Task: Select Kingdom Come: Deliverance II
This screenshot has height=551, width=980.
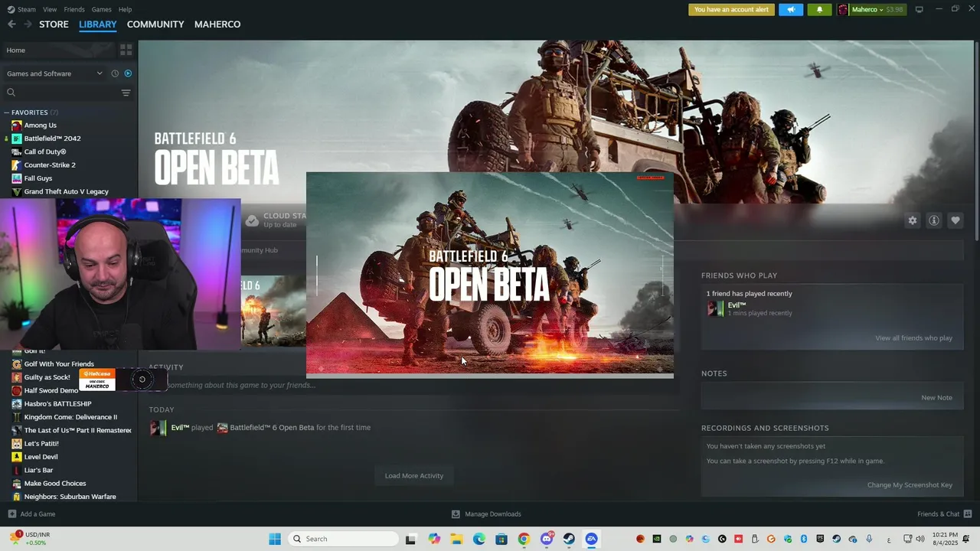Action: 70,417
